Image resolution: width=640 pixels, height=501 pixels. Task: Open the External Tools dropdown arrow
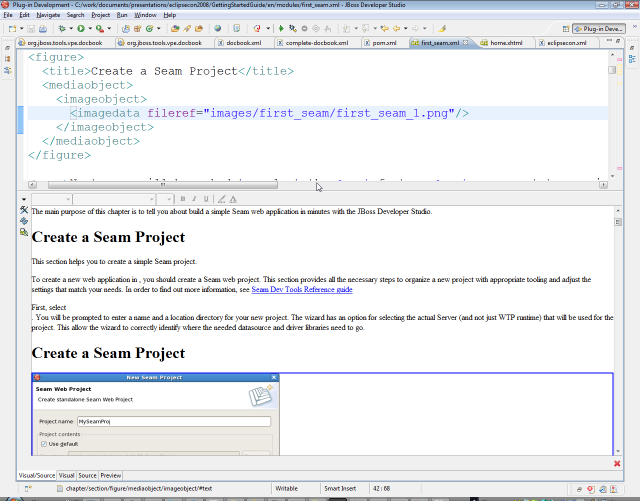(109, 29)
